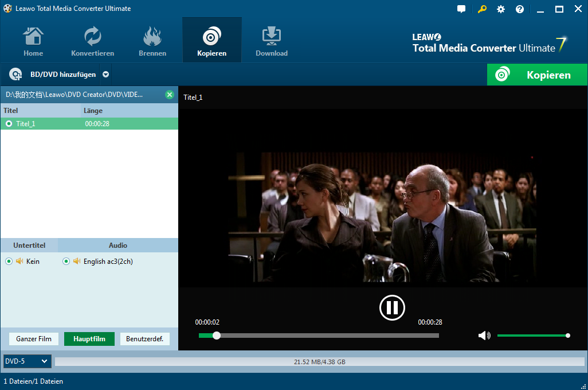The width and height of the screenshot is (588, 390).
Task: Choose Ganzer Film copy mode
Action: tap(34, 338)
